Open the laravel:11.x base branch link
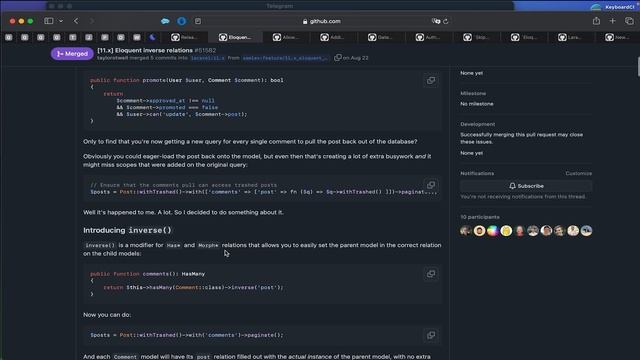Viewport: 640px width, 360px height. tap(208, 58)
